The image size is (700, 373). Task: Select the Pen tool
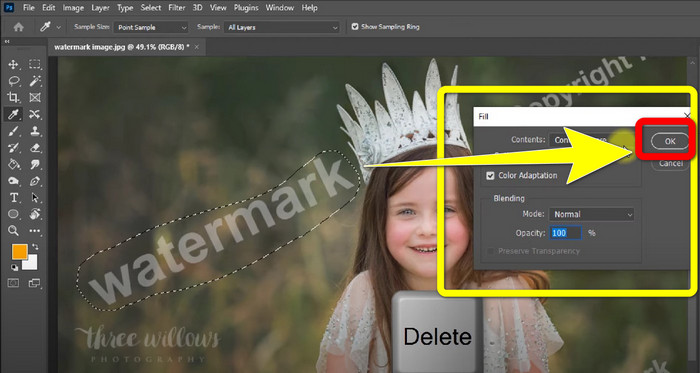point(34,181)
